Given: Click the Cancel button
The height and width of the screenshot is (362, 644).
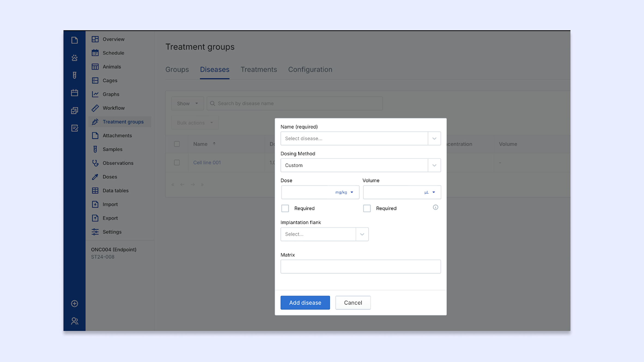Looking at the screenshot, I should [x=353, y=303].
